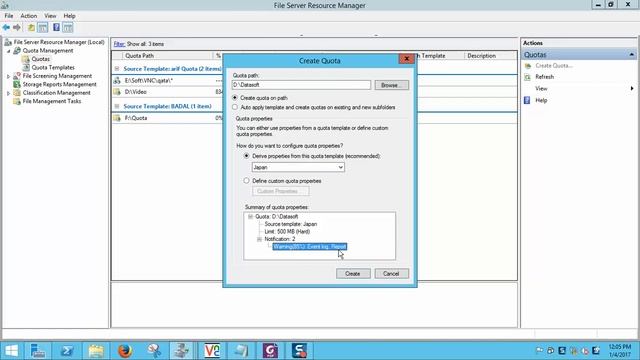Image resolution: width=640 pixels, height=360 pixels.
Task: Select the Warning(85%) Event log, Report item
Action: (x=310, y=247)
